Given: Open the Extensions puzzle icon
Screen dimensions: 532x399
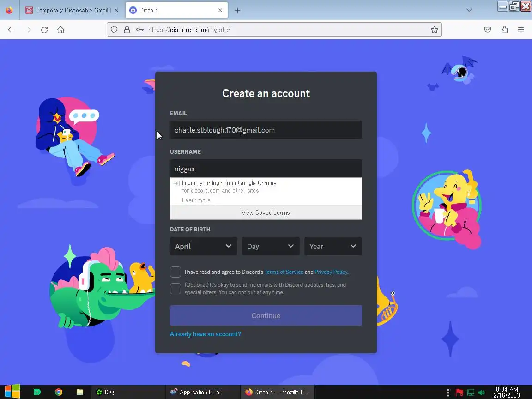Looking at the screenshot, I should (504, 30).
